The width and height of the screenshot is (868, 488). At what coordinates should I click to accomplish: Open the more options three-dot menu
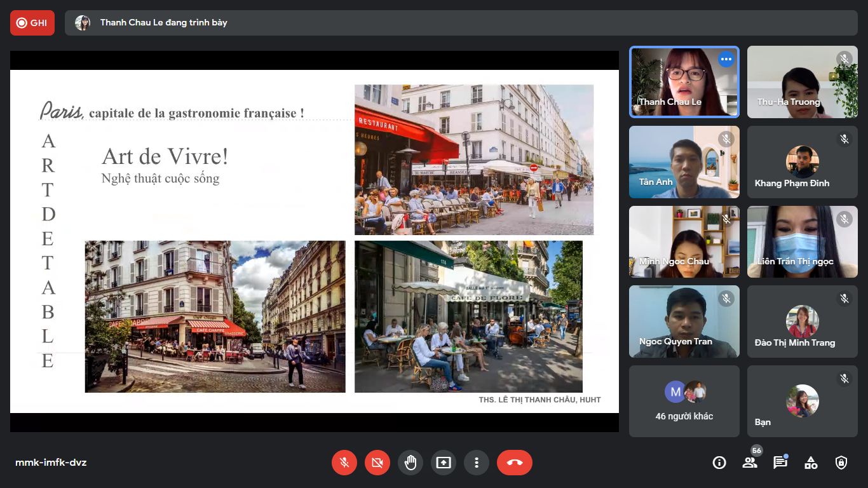tap(477, 463)
